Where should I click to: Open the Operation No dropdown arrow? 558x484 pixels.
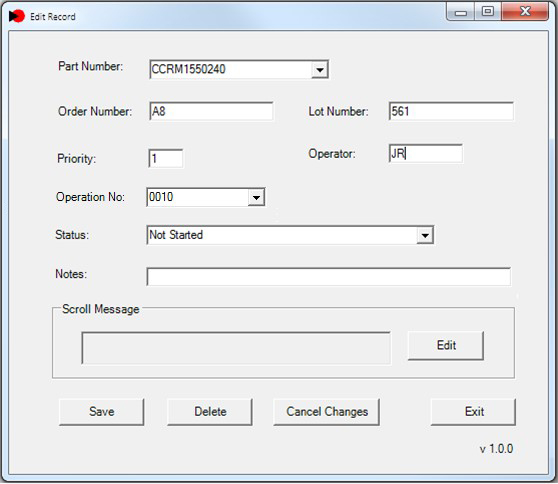click(256, 197)
